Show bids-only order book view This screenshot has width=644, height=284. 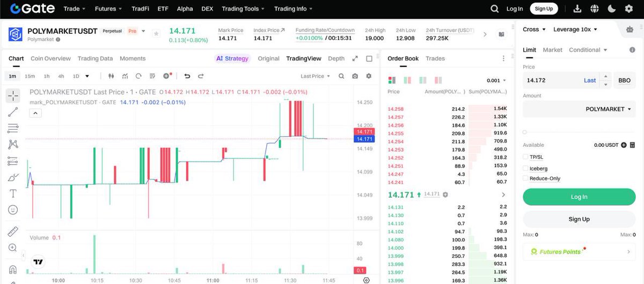423,80
